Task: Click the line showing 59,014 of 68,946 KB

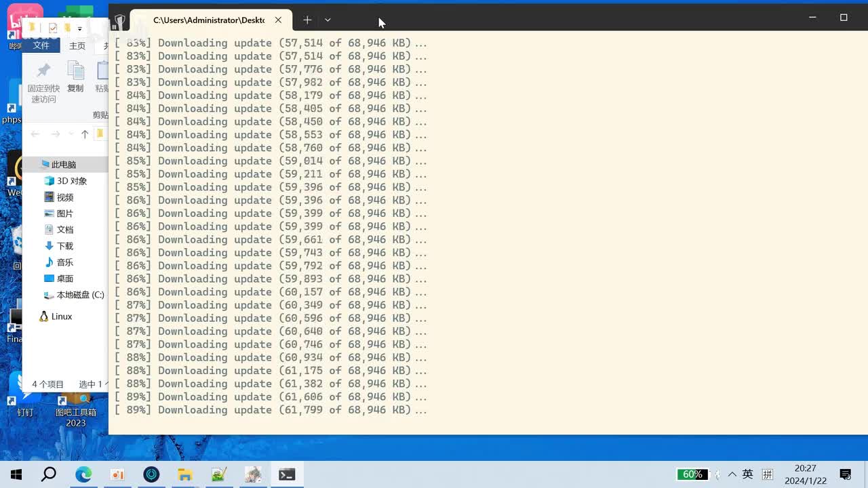Action: [271, 161]
